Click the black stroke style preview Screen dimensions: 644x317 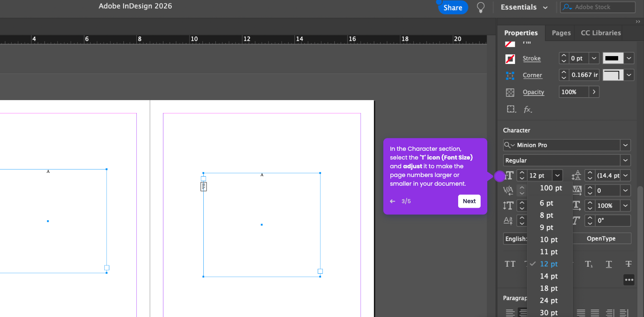[x=613, y=58]
